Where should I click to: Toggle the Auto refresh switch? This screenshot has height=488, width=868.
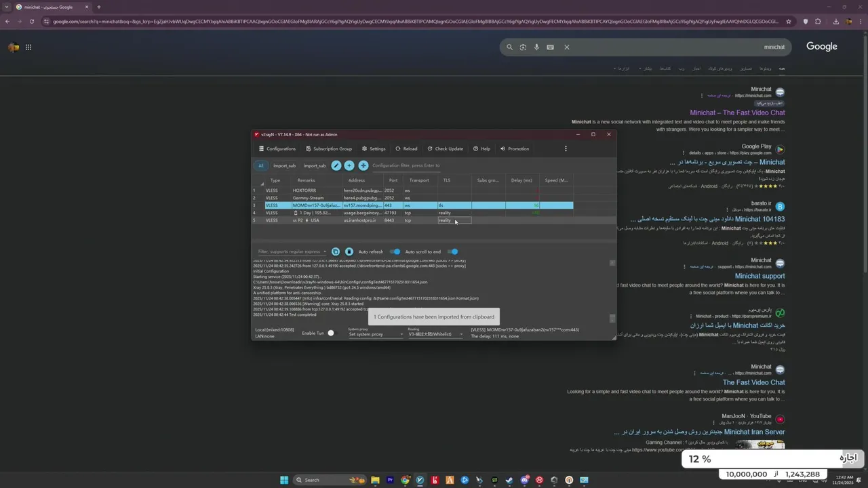tap(395, 251)
